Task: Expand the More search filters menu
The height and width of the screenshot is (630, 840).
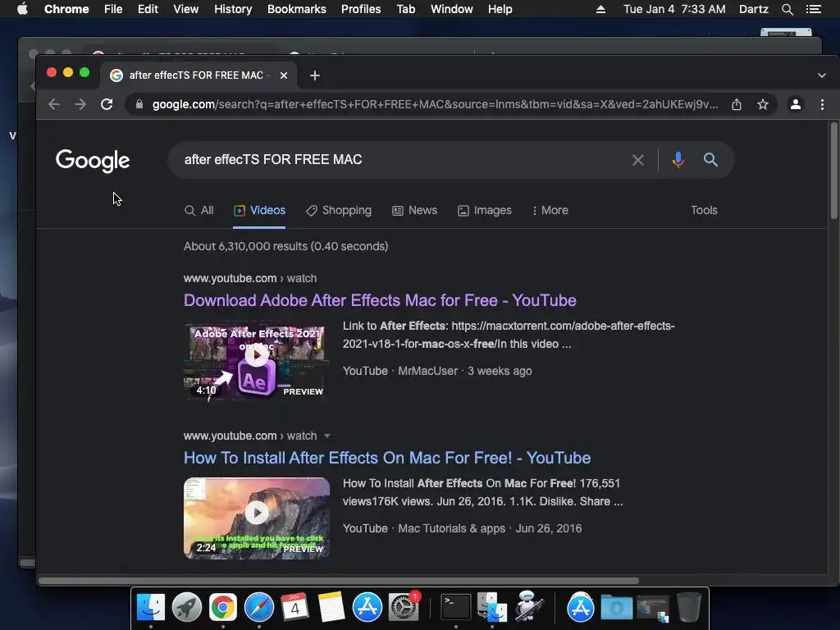Action: 550,211
